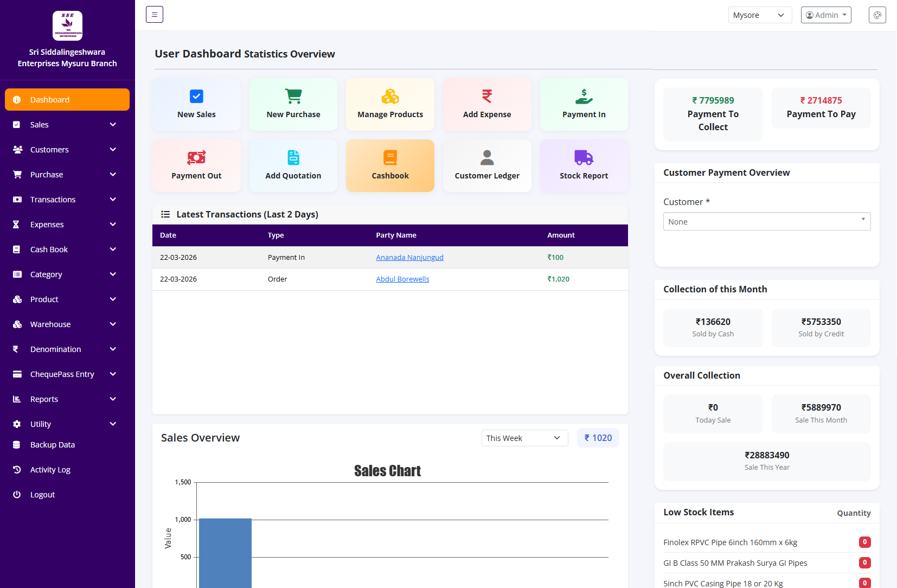Open the Customer selection dropdown showing None
This screenshot has width=897, height=588.
point(766,221)
